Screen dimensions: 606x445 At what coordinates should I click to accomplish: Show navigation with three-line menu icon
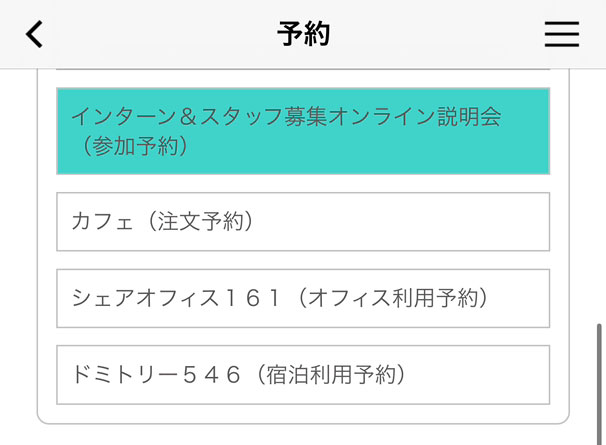(x=561, y=35)
